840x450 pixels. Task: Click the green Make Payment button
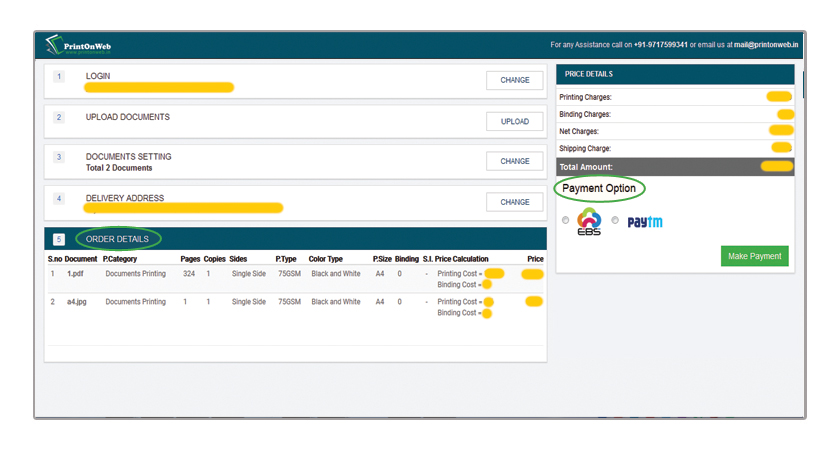point(754,256)
